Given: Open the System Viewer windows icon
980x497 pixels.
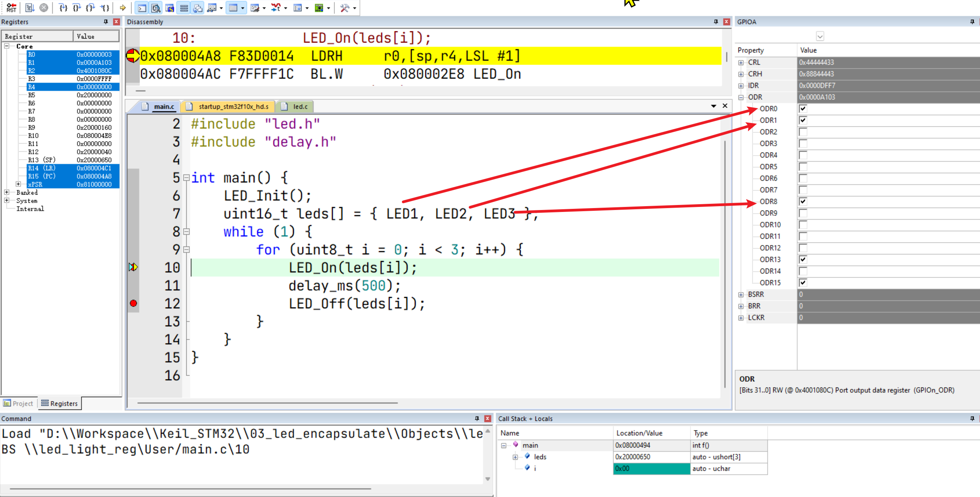Looking at the screenshot, I should coord(319,7).
